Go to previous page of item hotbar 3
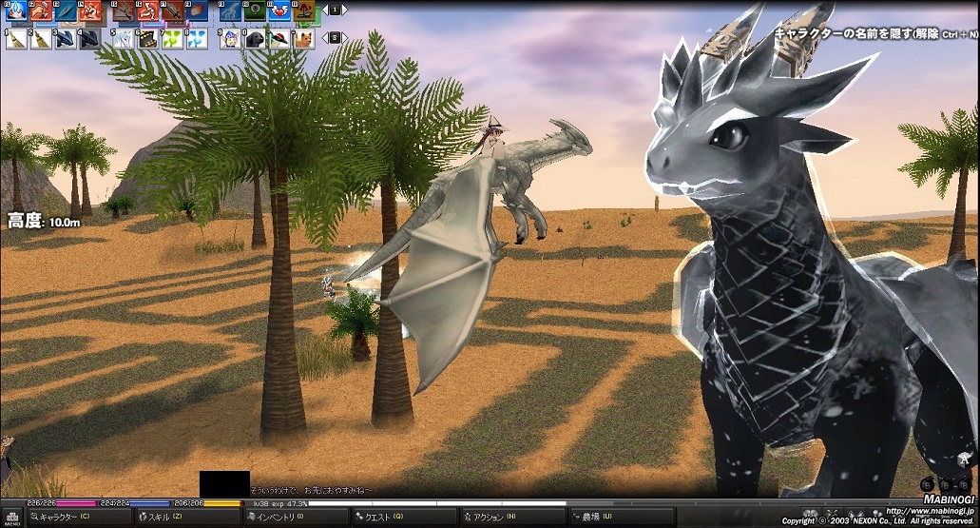Screen dimensions: 980x528 click(x=325, y=38)
